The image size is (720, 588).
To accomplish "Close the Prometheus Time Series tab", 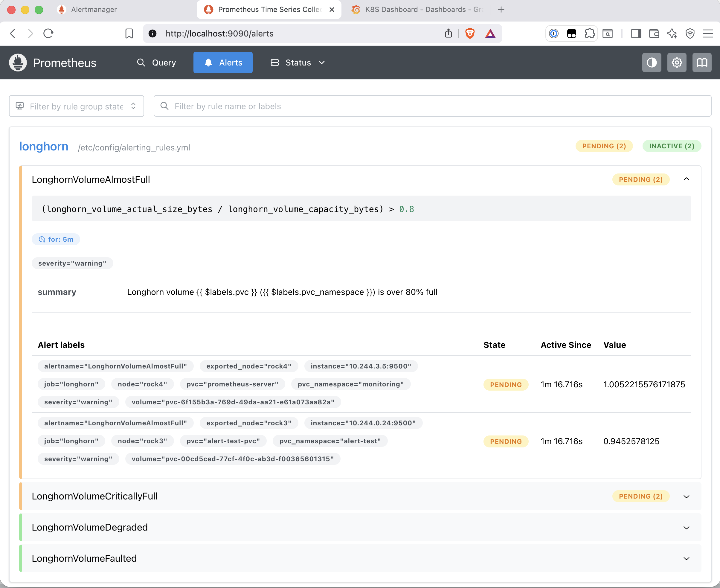I will (x=332, y=10).
